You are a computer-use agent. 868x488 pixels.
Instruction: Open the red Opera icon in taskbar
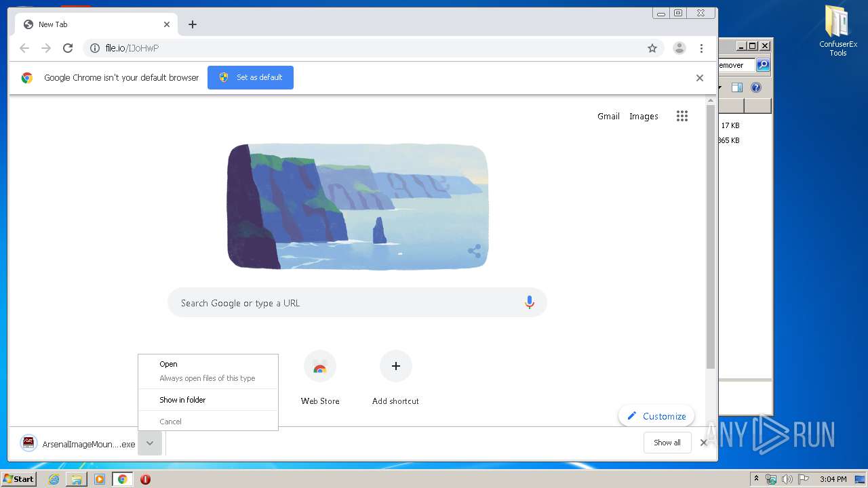point(145,479)
